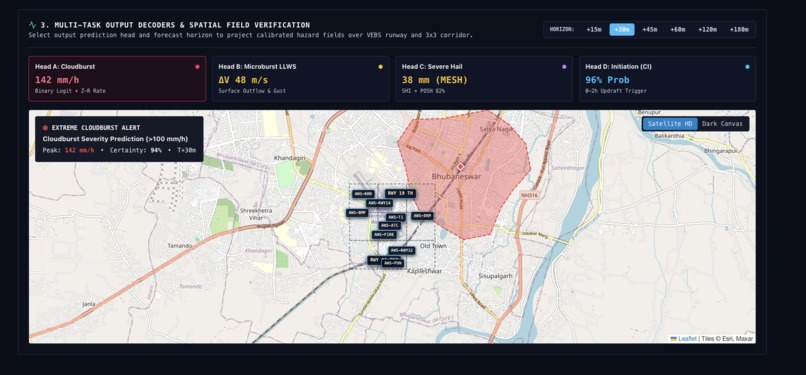Click the "Bhubaneswar" city label on map
The height and width of the screenshot is (375, 806).
click(456, 176)
